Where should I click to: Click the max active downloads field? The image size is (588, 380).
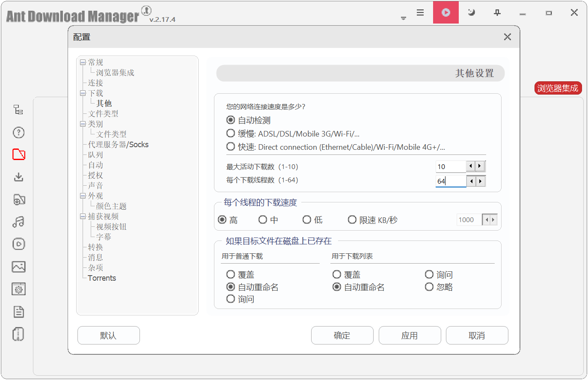[451, 166]
